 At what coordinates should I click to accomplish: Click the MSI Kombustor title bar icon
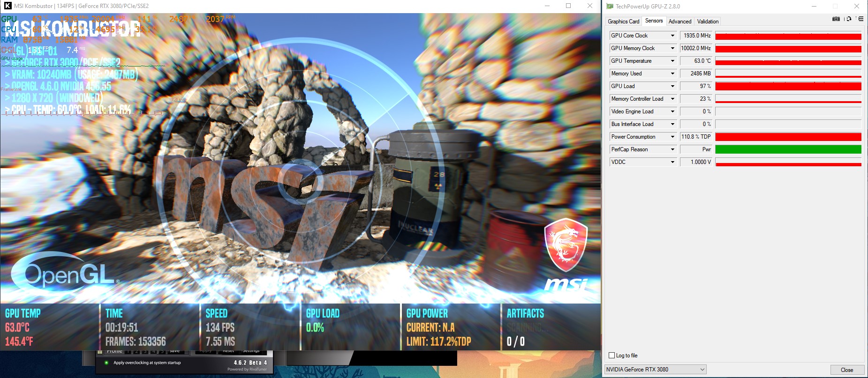coord(8,6)
